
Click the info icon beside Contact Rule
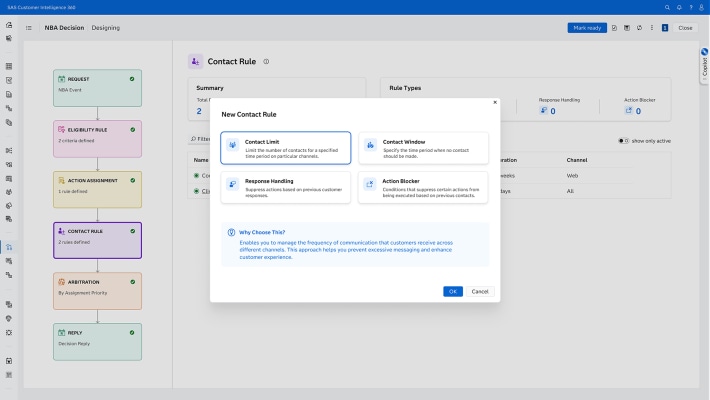pos(266,62)
